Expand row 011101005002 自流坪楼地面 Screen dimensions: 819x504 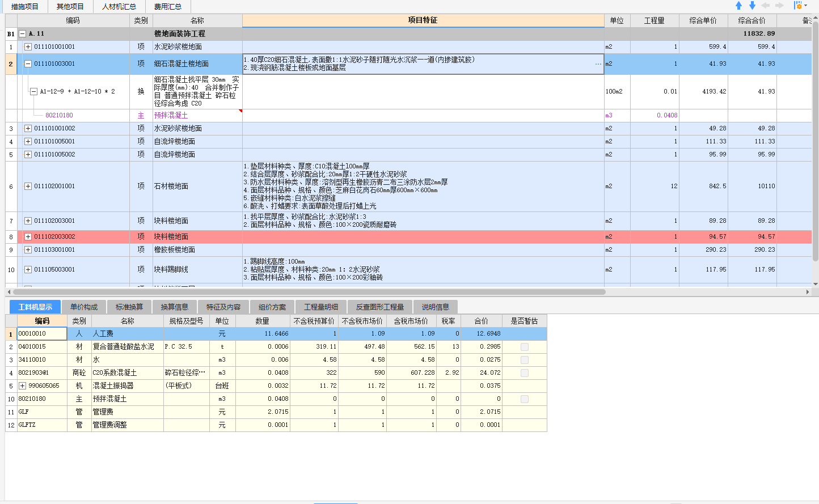pyautogui.click(x=28, y=155)
